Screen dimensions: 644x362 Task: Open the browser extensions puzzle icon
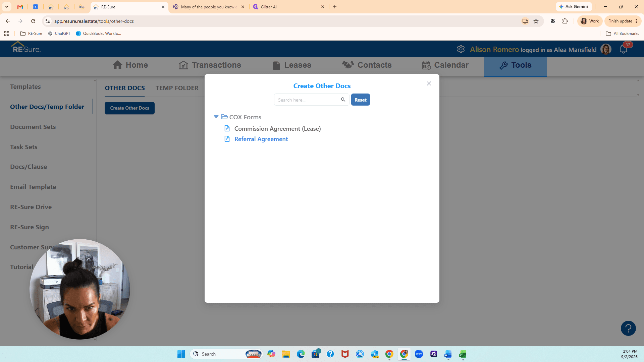(565, 21)
